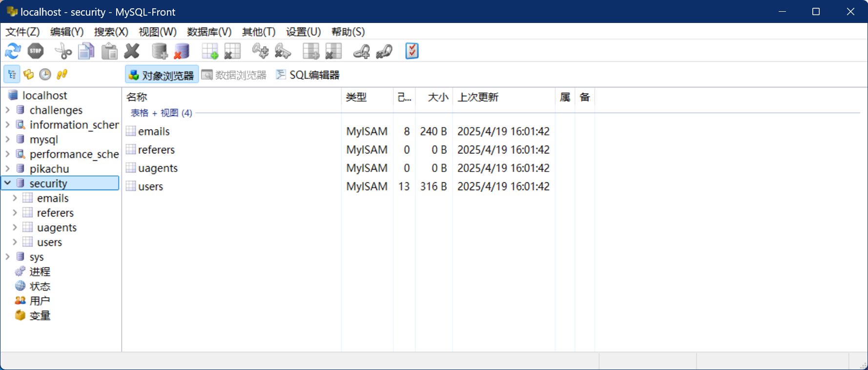
Task: Select 用户 in the sidebar tree
Action: point(40,301)
